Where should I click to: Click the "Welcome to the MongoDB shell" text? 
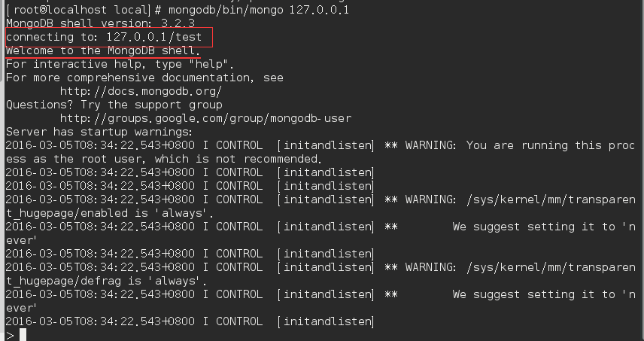click(103, 50)
